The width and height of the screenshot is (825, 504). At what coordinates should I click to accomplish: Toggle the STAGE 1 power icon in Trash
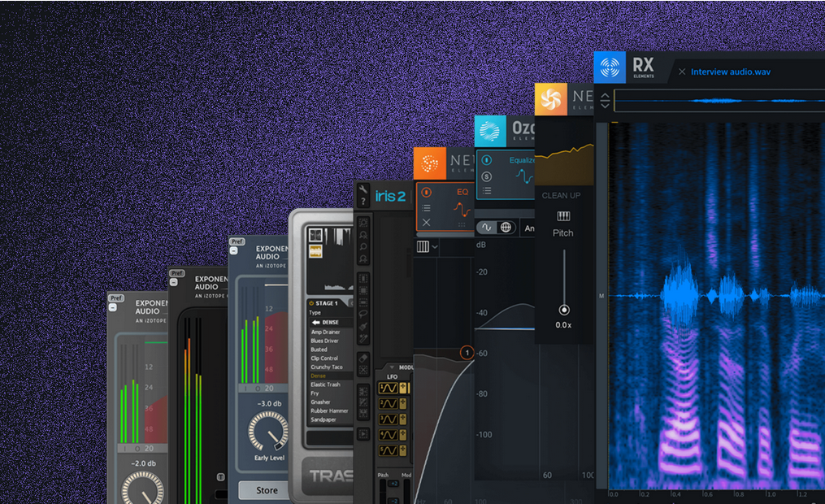(x=311, y=303)
